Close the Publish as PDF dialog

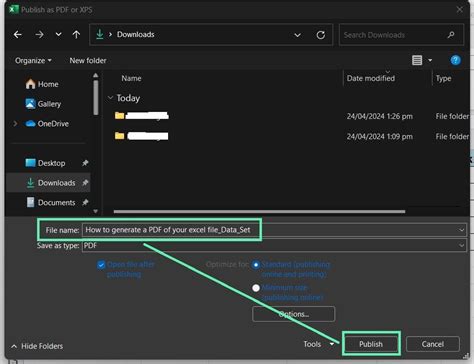460,9
